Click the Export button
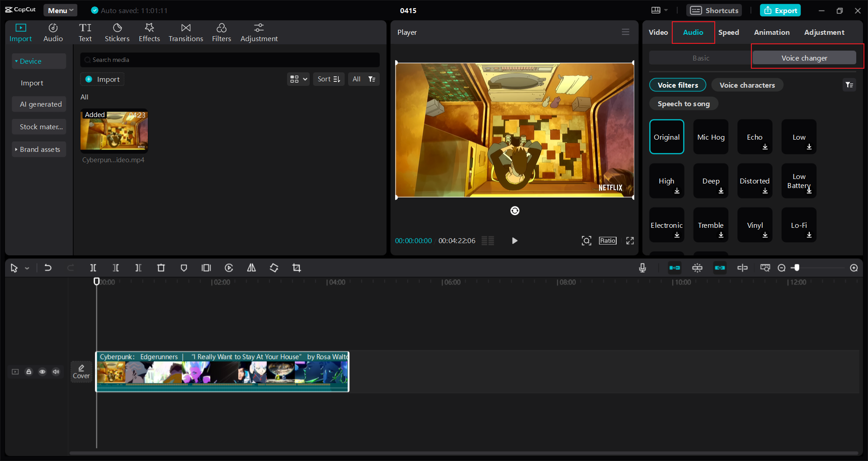 (780, 10)
